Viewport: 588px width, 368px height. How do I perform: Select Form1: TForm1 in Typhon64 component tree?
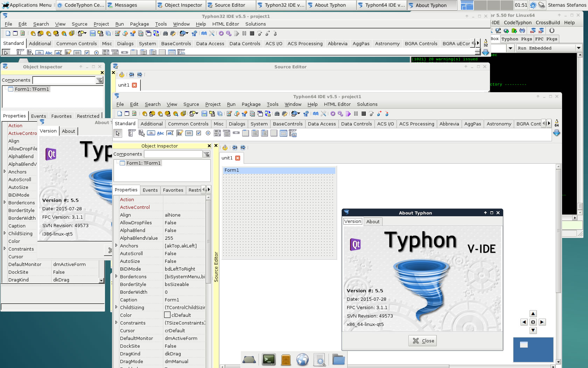click(x=143, y=163)
